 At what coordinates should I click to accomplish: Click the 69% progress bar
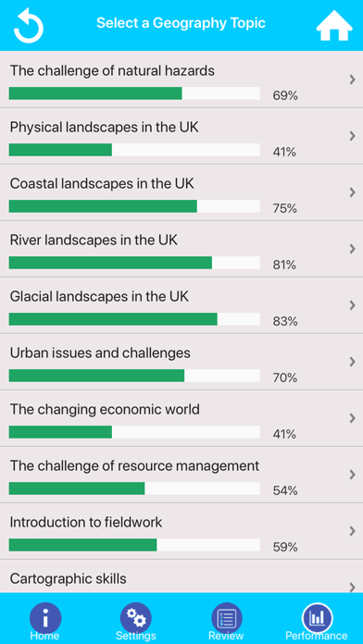pos(134,93)
